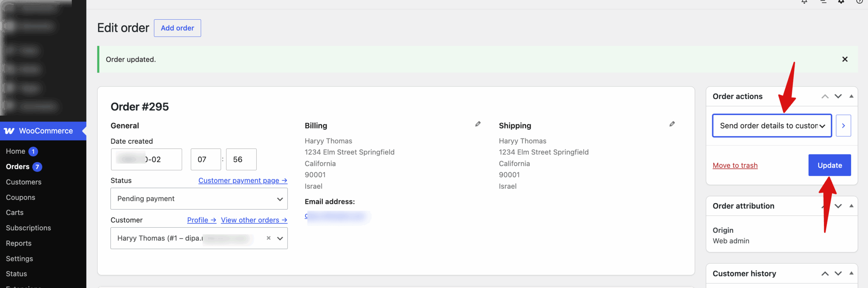View other orders link

click(x=254, y=220)
